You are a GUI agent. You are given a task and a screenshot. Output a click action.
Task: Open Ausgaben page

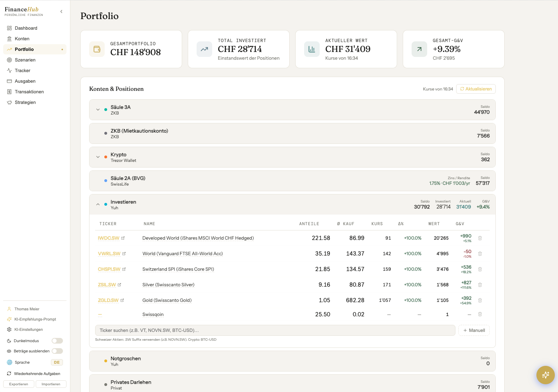pyautogui.click(x=35, y=81)
